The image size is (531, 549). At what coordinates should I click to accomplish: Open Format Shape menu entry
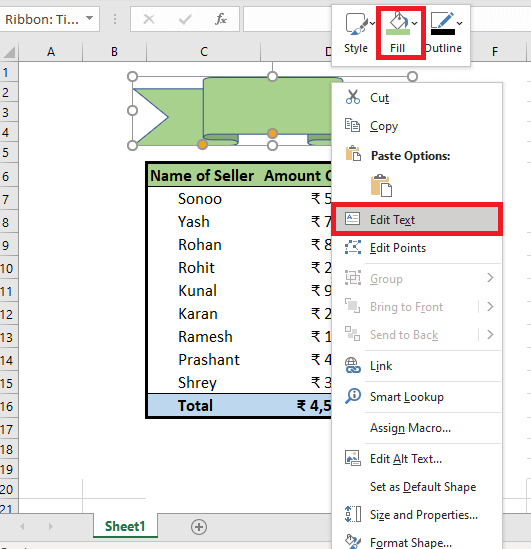417,542
